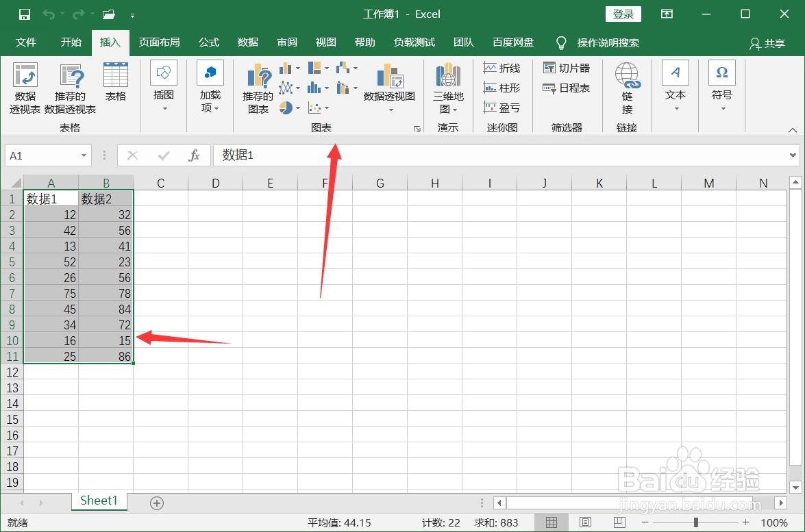Open the Ribbon Display Options icon
This screenshot has height=532, width=805.
pos(667,14)
